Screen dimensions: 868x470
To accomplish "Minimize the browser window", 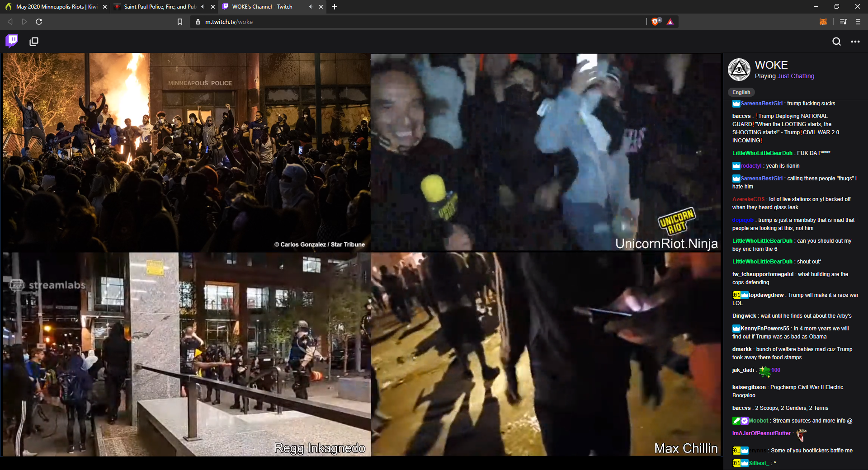I will [x=816, y=7].
